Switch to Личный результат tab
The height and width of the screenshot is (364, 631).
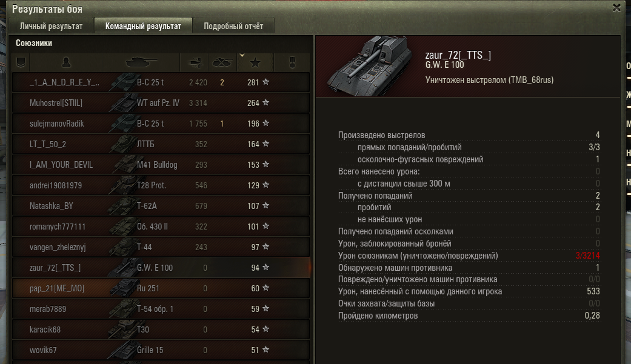(51, 26)
